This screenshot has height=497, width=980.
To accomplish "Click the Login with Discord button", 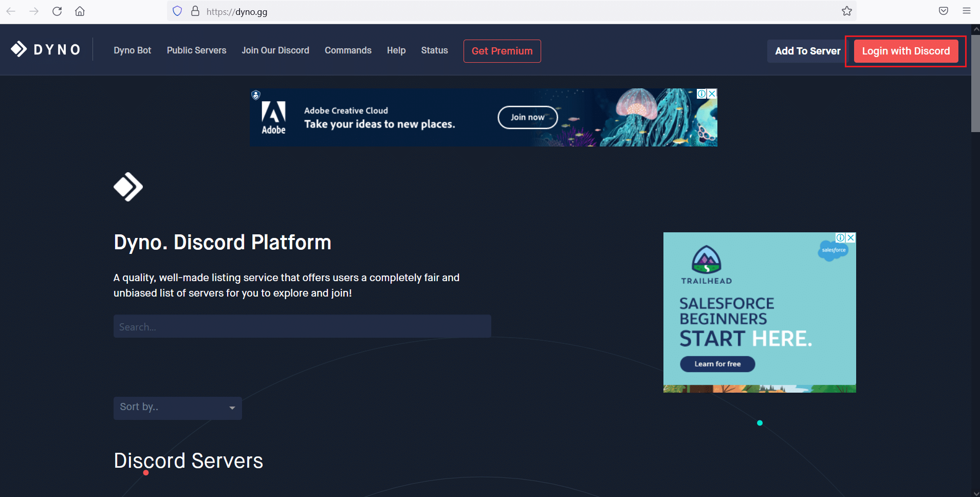I will 905,51.
